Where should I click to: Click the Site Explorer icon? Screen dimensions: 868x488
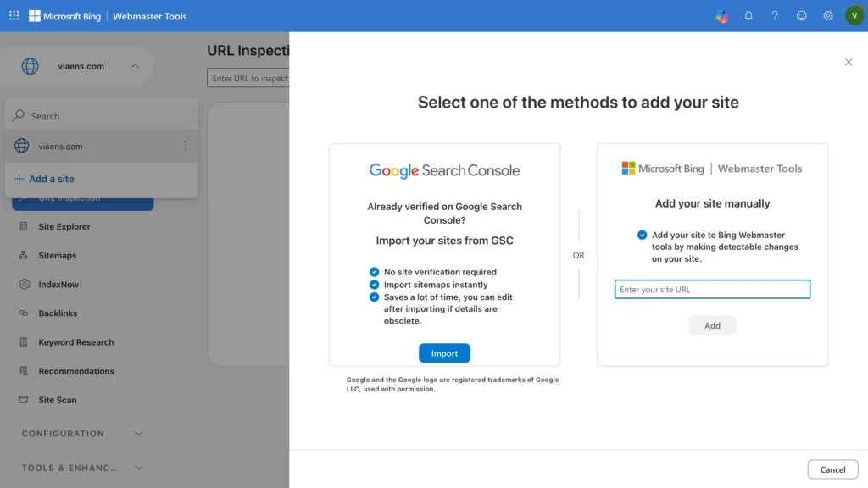[23, 226]
